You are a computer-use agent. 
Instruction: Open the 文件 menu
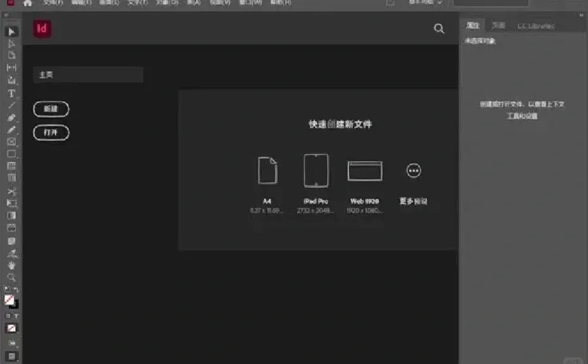click(54, 3)
